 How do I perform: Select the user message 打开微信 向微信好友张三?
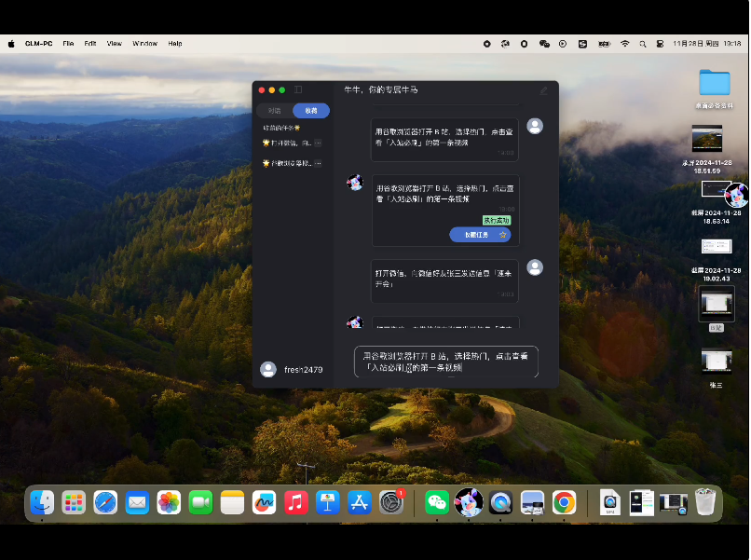point(444,281)
